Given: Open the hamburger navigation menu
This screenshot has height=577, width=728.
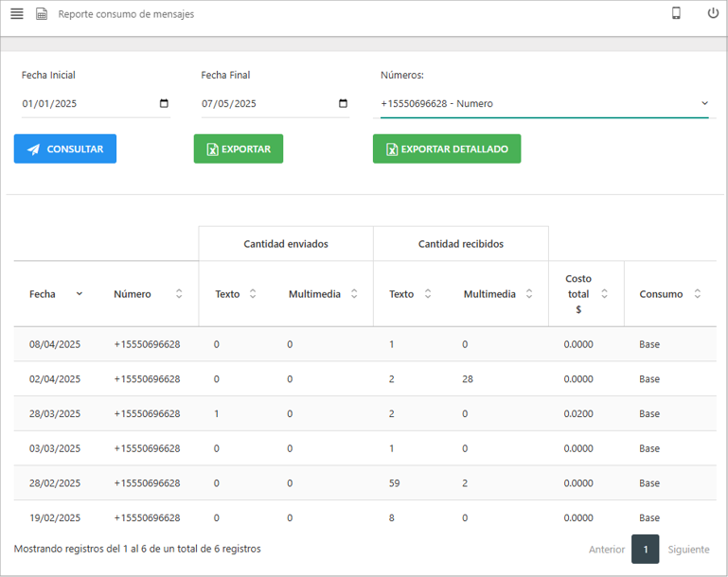Looking at the screenshot, I should (x=16, y=14).
